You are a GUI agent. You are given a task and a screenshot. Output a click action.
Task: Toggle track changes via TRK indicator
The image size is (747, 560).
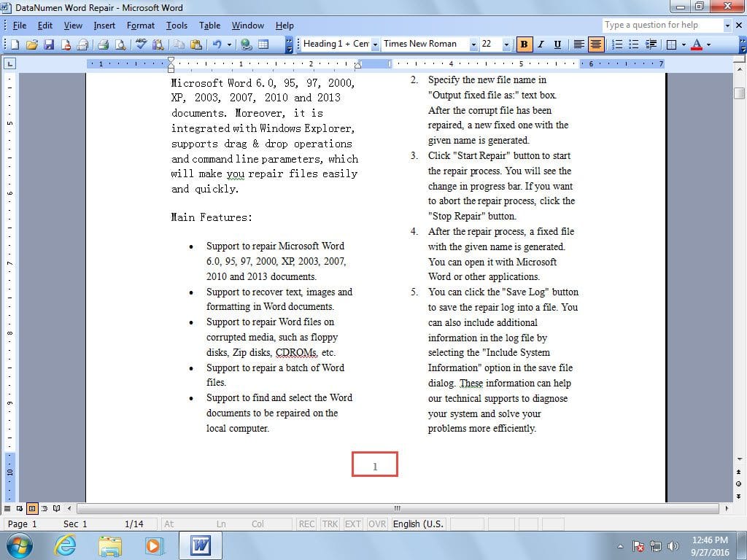pos(330,524)
